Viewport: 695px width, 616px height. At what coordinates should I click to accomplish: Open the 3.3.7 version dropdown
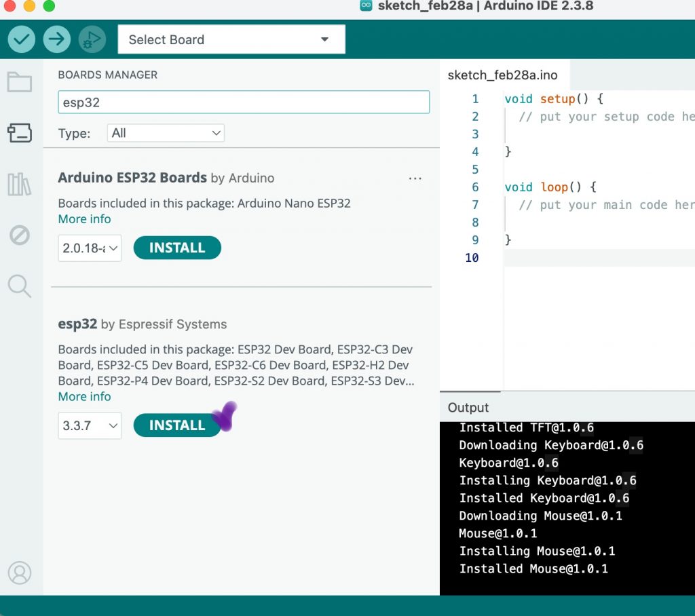tap(90, 426)
